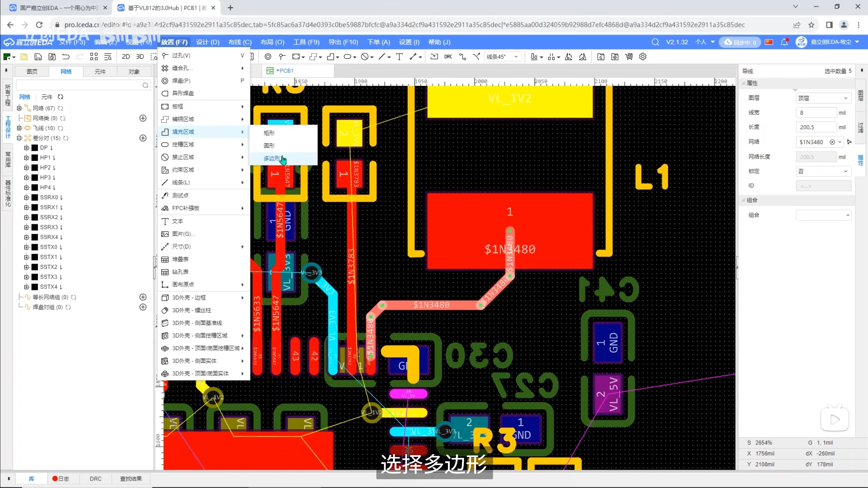Open the 图层 layer dropdown
The height and width of the screenshot is (488, 868).
[823, 98]
